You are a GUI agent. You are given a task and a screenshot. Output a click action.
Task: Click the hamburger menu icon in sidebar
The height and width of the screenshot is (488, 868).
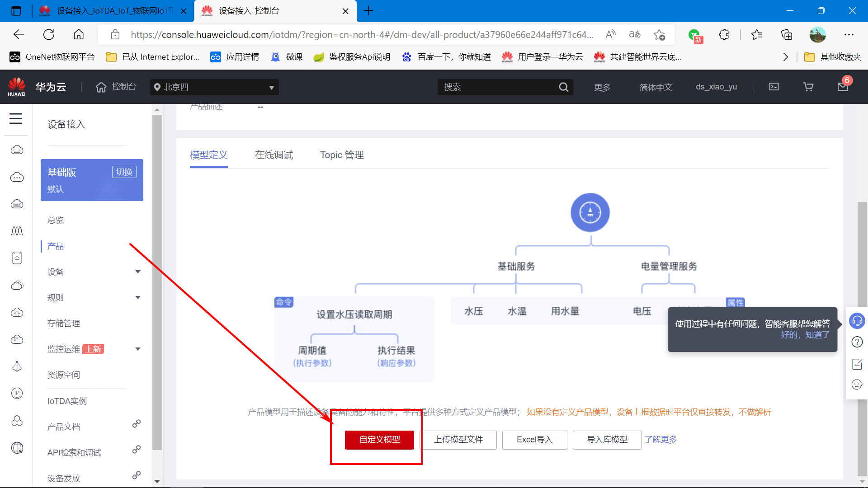click(16, 119)
